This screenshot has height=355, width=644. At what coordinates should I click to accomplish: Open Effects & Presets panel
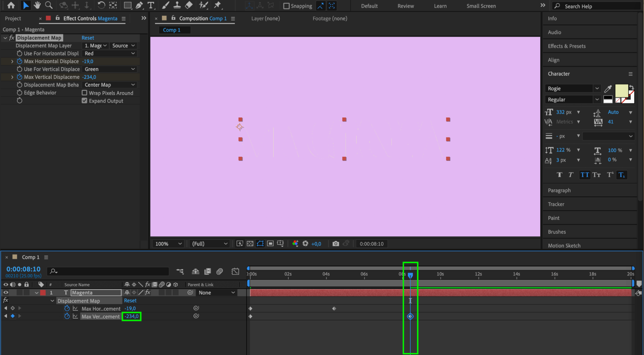point(566,46)
